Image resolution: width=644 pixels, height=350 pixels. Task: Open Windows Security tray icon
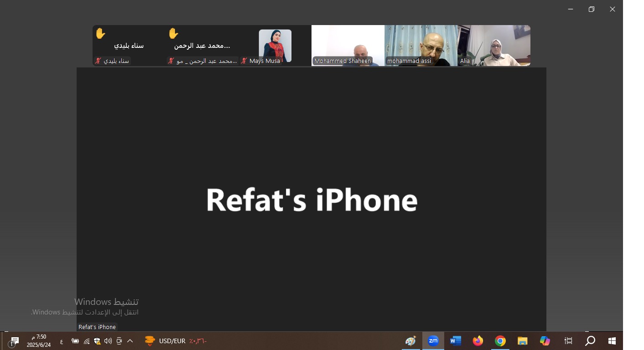[97, 341]
